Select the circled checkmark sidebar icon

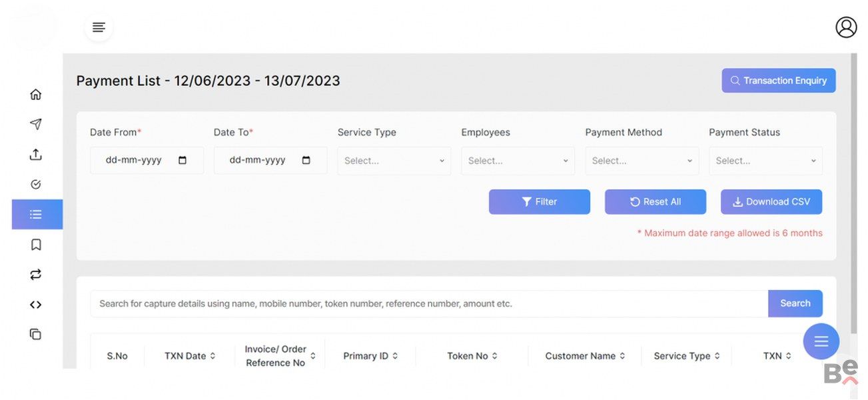coord(36,185)
